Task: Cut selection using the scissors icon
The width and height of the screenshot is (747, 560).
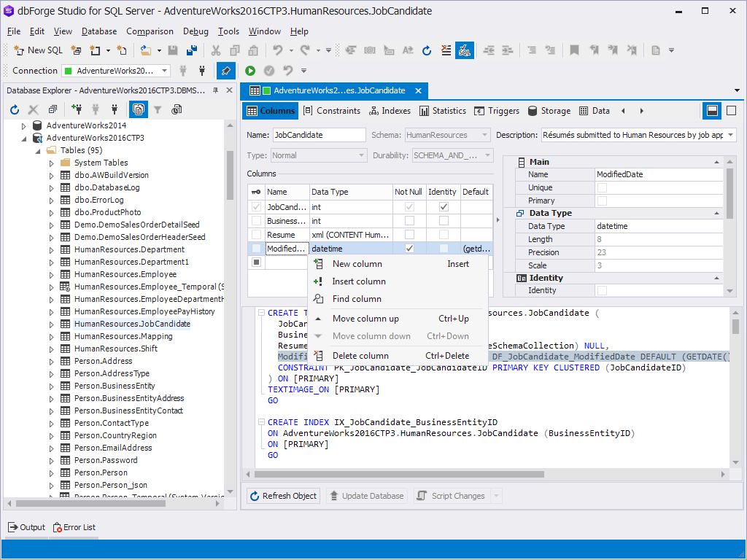Action: pyautogui.click(x=216, y=50)
